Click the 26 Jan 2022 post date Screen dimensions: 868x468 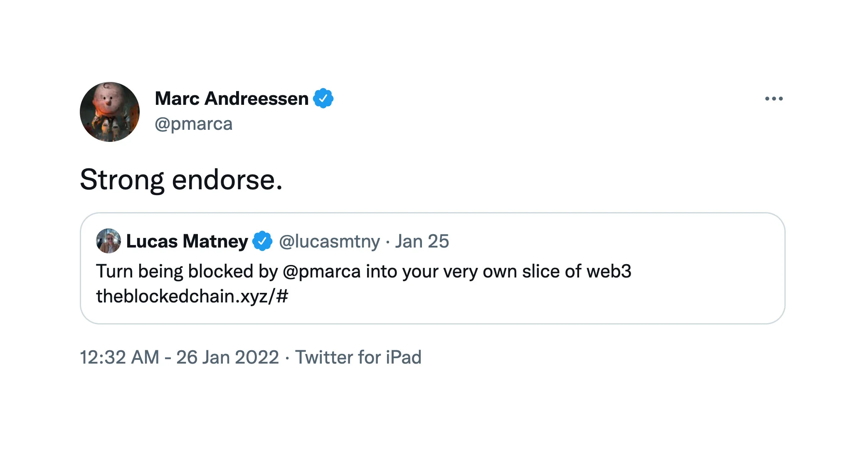[x=227, y=357]
